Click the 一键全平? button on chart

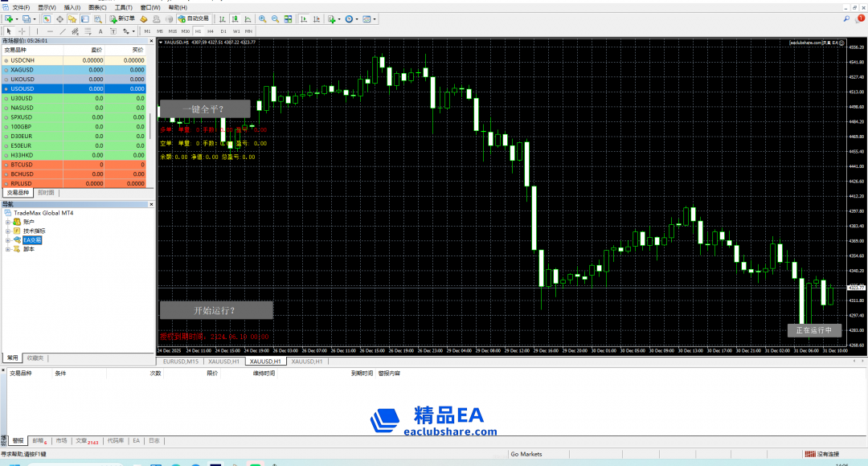coord(204,108)
